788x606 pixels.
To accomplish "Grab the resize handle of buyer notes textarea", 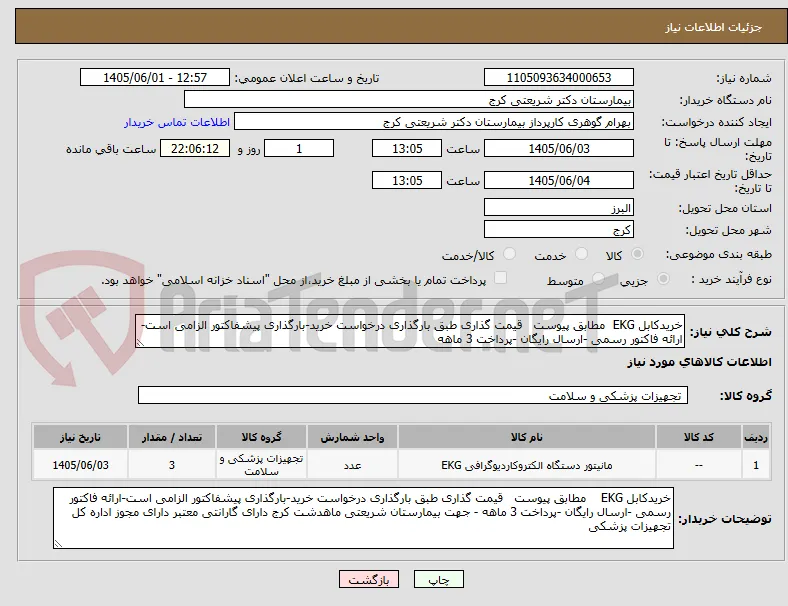I will 58,544.
